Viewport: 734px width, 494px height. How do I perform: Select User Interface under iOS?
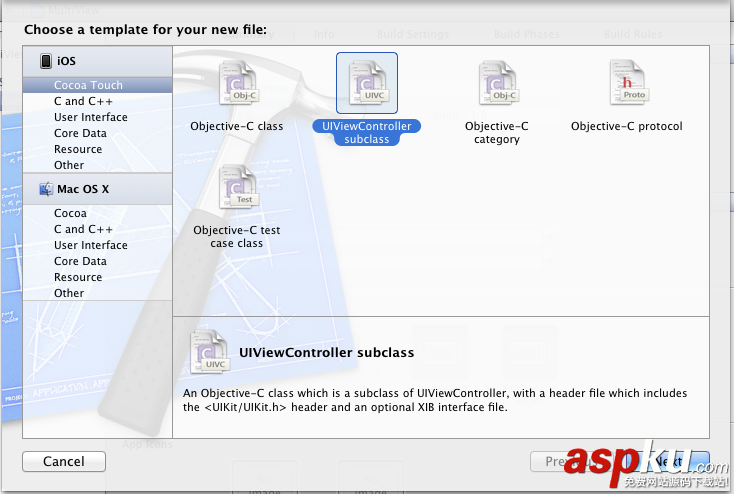coord(97,117)
